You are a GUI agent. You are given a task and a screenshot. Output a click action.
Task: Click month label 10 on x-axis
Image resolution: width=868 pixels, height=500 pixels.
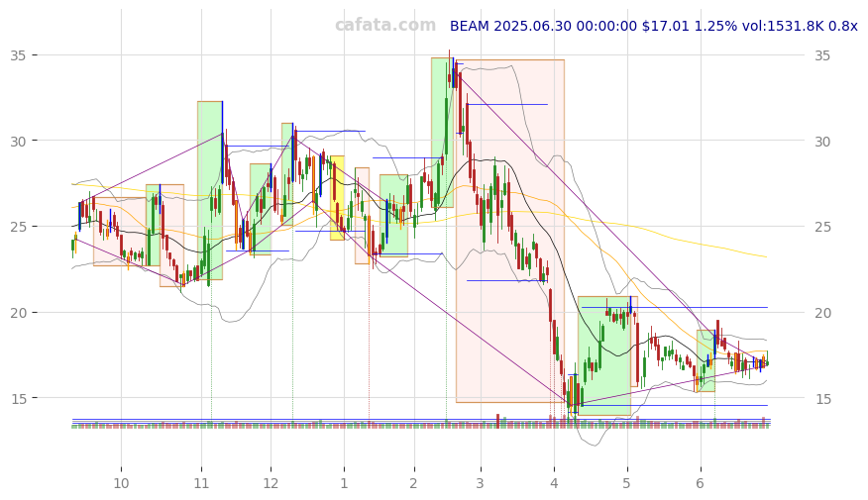(x=121, y=483)
